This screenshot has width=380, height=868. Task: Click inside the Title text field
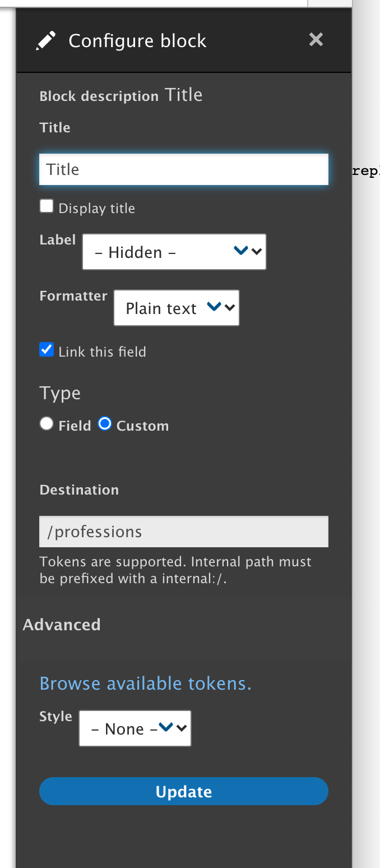[x=184, y=169]
